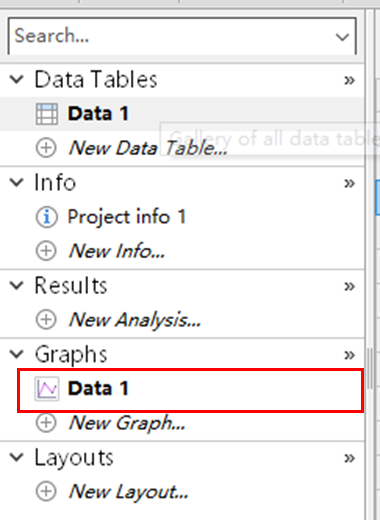Click the plus icon beside New Graph

point(46,423)
